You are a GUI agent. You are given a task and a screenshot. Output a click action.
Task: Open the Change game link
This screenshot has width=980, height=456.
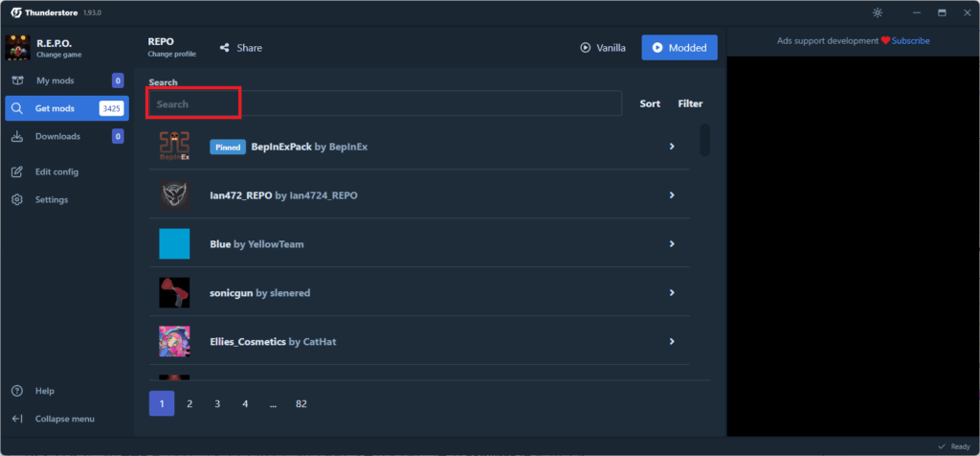coord(58,55)
